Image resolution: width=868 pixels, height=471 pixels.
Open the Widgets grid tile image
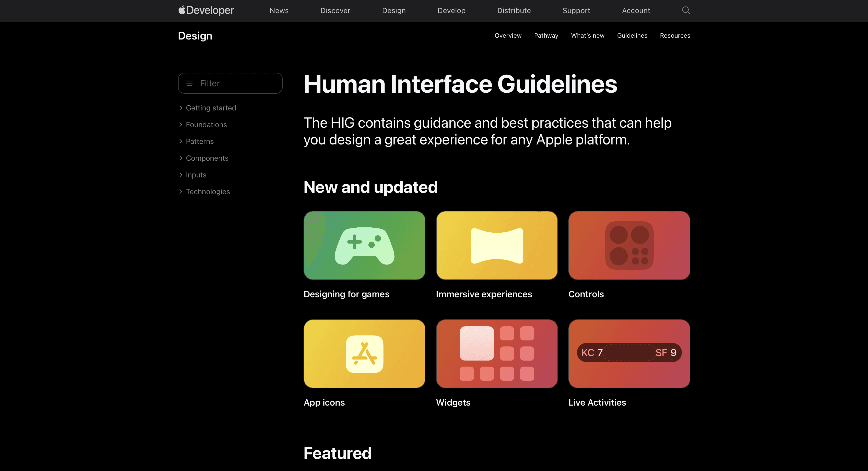click(x=497, y=354)
